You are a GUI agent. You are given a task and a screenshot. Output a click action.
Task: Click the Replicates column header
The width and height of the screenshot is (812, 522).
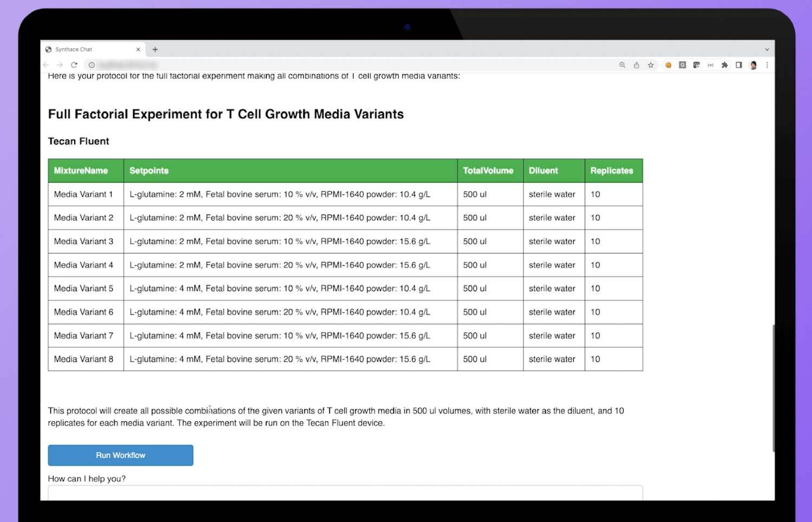pyautogui.click(x=612, y=171)
